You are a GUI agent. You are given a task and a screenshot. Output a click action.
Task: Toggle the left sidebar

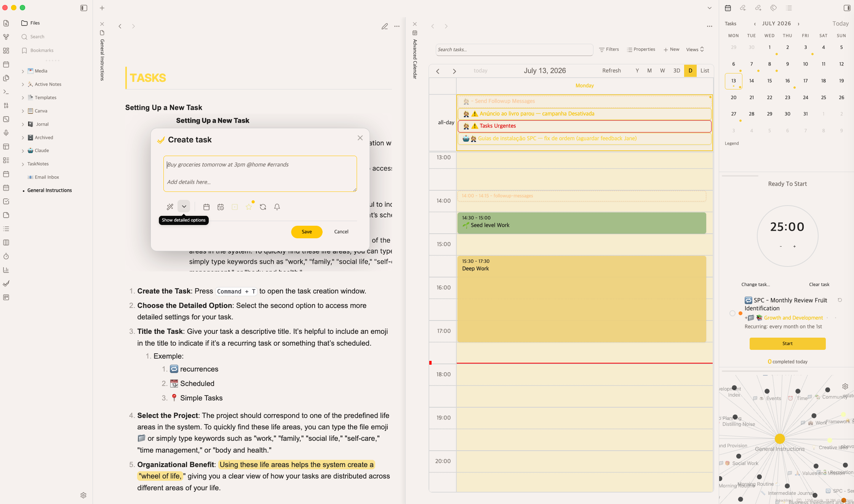coord(84,8)
